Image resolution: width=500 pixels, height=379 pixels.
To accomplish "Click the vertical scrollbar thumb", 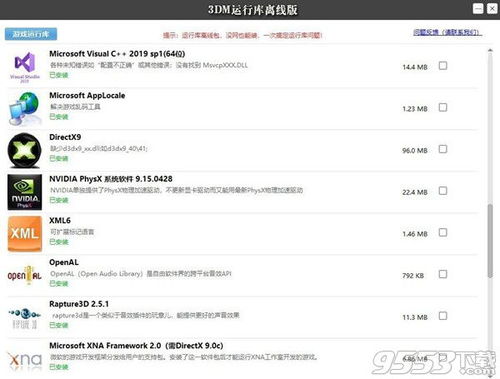I will [x=490, y=241].
